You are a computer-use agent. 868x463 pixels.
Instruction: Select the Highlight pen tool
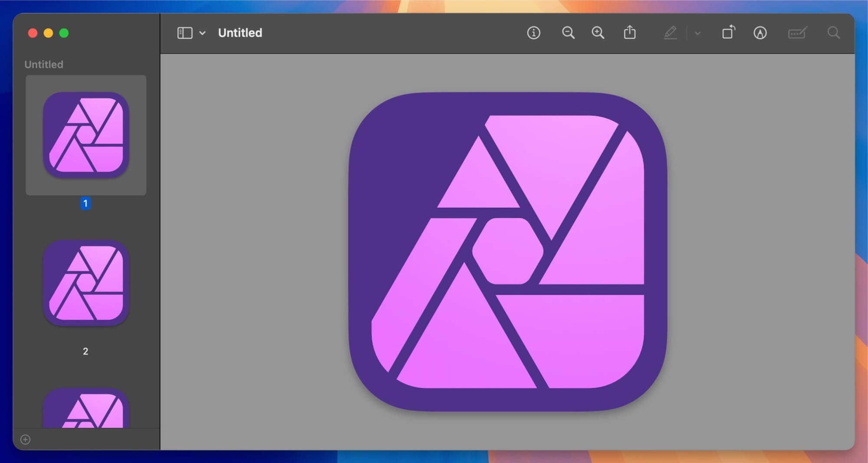click(670, 33)
